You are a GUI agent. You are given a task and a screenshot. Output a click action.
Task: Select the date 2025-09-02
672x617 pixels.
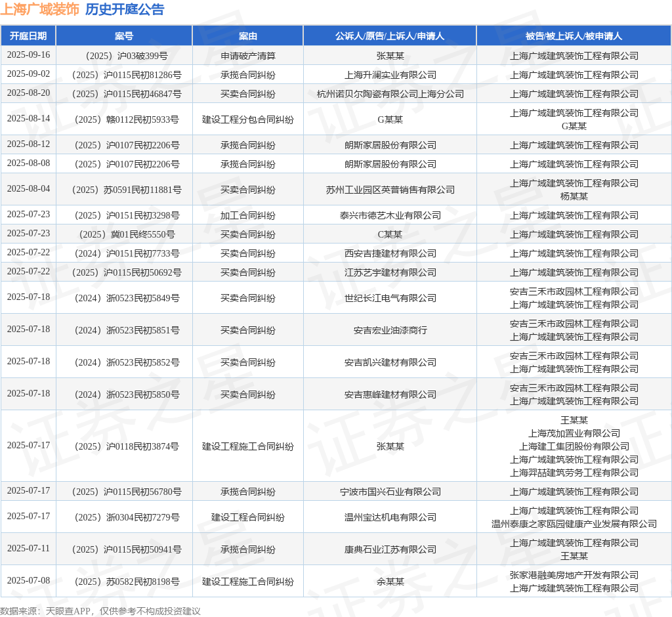tap(28, 74)
